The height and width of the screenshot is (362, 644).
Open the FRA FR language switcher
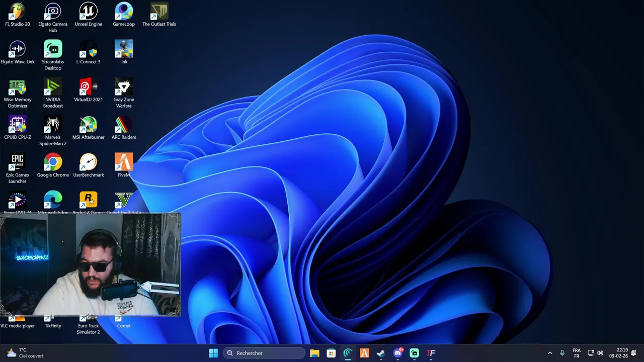pos(577,353)
